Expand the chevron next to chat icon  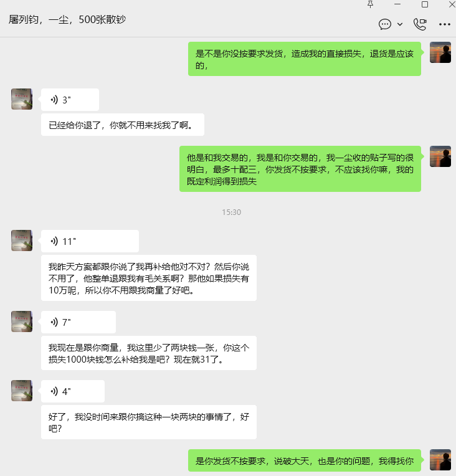(x=400, y=24)
